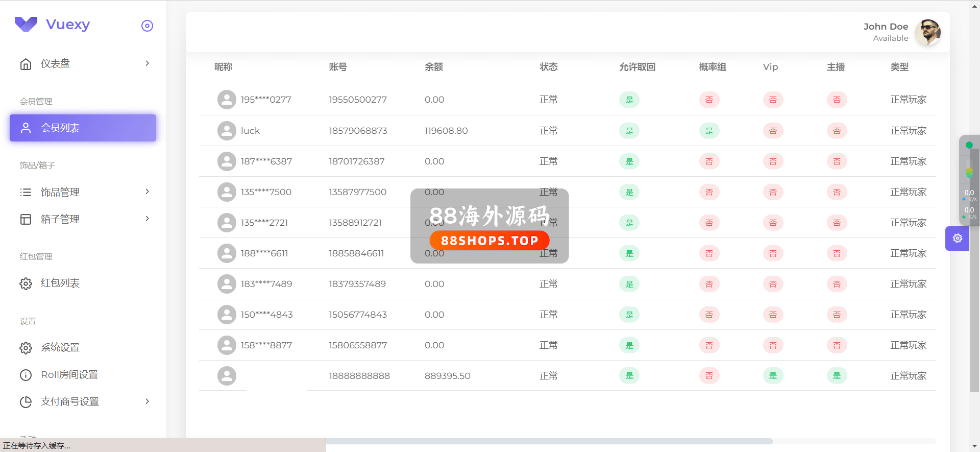This screenshot has width=980, height=452.
Task: Open the 会员列表 menu item
Action: pyautogui.click(x=83, y=128)
